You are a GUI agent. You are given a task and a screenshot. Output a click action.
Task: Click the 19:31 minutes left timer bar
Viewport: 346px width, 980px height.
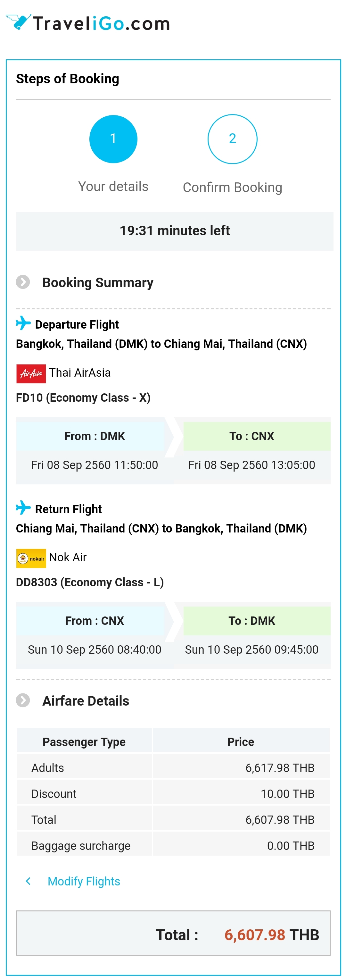[175, 231]
